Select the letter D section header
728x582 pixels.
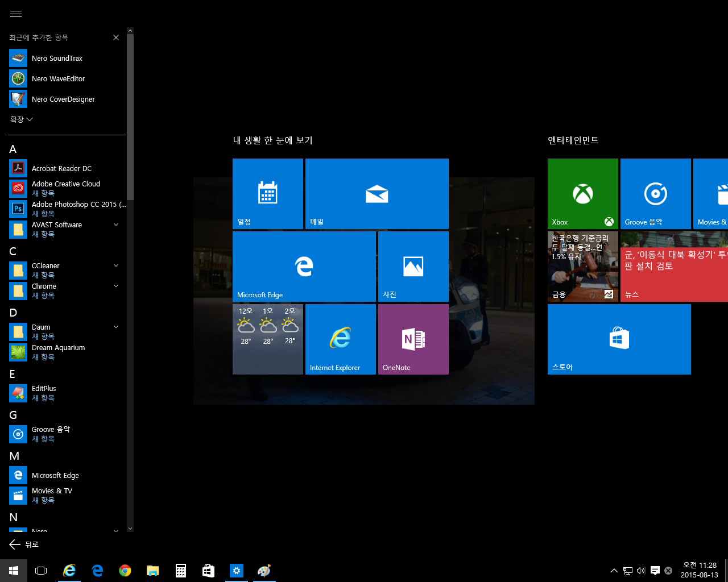point(13,313)
